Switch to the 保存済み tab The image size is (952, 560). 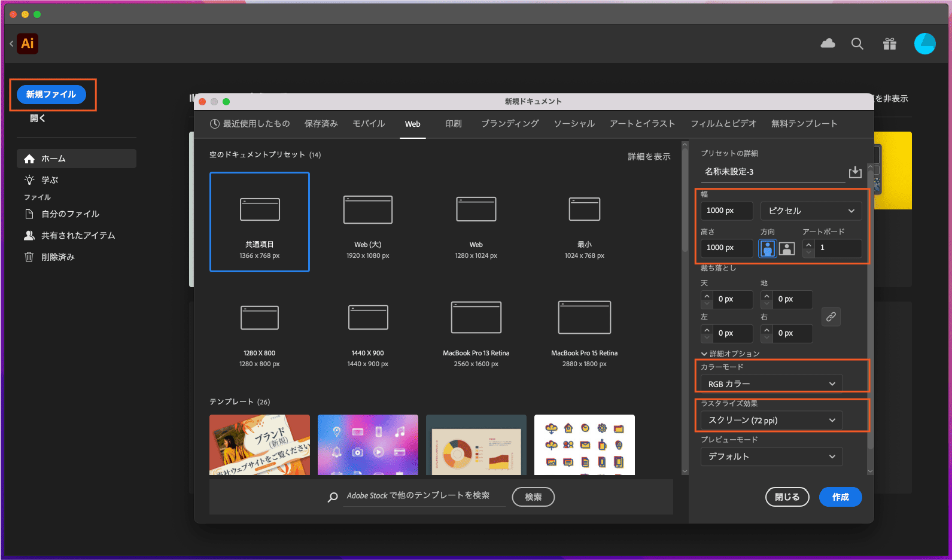tap(321, 124)
